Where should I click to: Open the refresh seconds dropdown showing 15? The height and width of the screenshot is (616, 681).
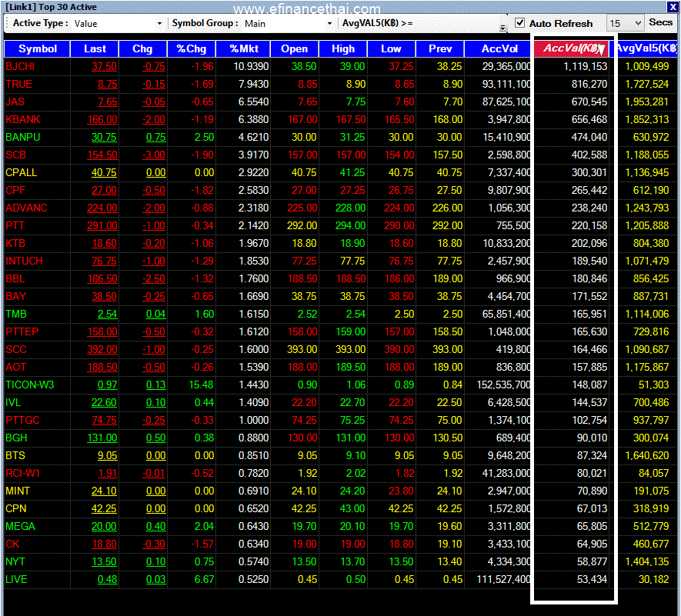625,23
